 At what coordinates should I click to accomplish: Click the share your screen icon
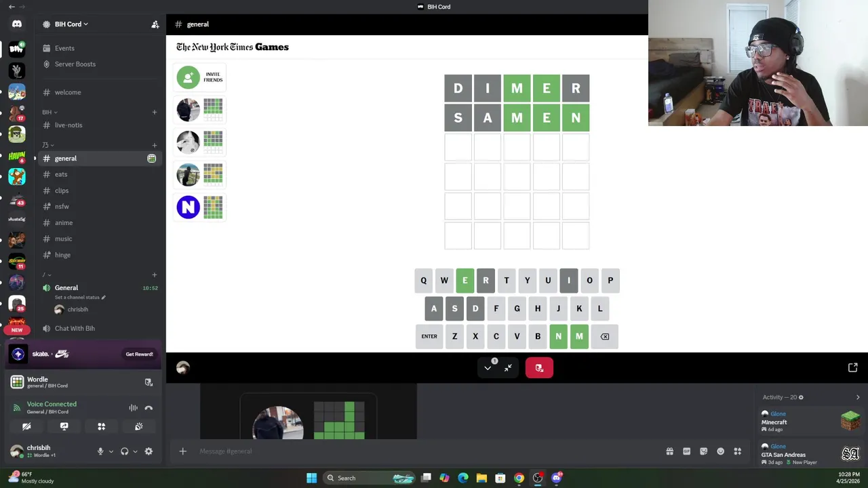pos(64,426)
